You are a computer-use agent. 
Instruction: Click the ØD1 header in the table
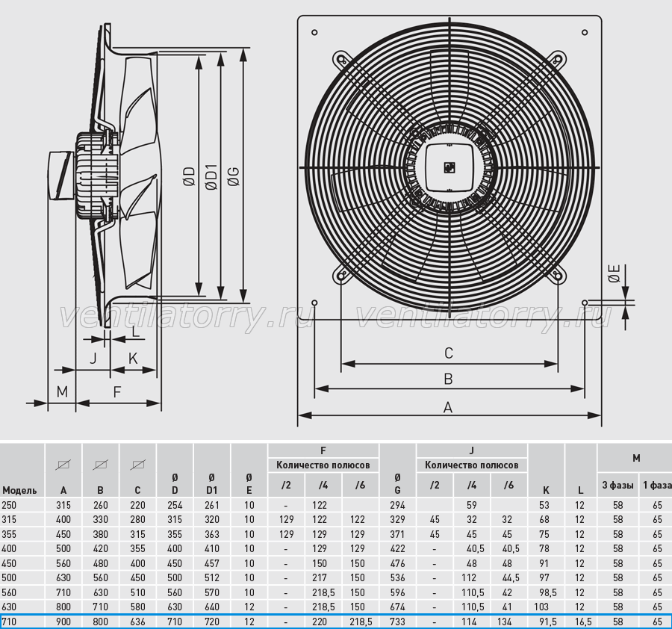[212, 484]
